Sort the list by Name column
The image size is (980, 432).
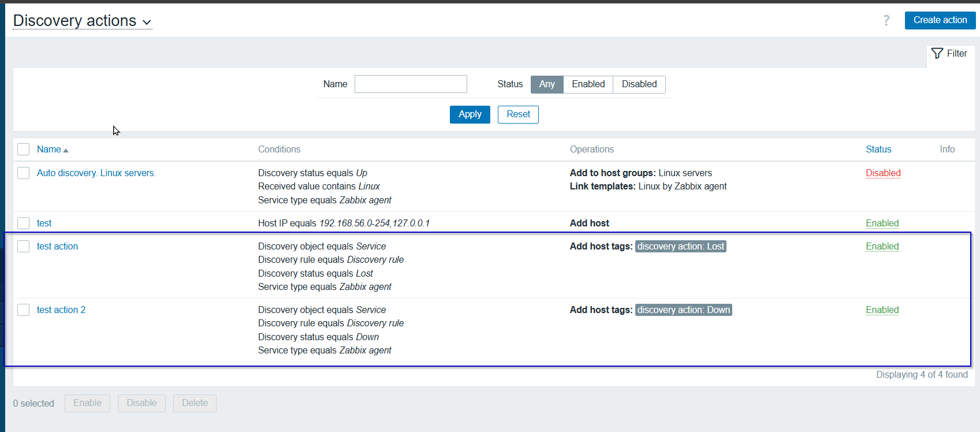click(49, 150)
